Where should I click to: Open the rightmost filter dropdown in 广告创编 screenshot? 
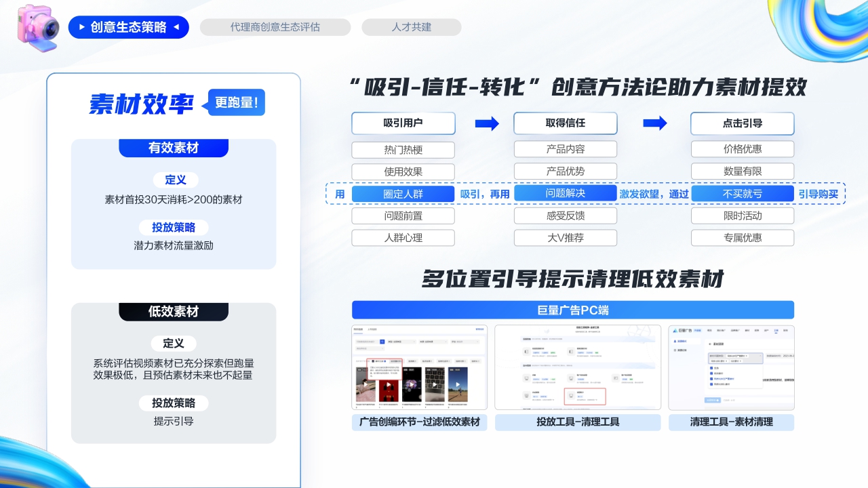tap(465, 342)
